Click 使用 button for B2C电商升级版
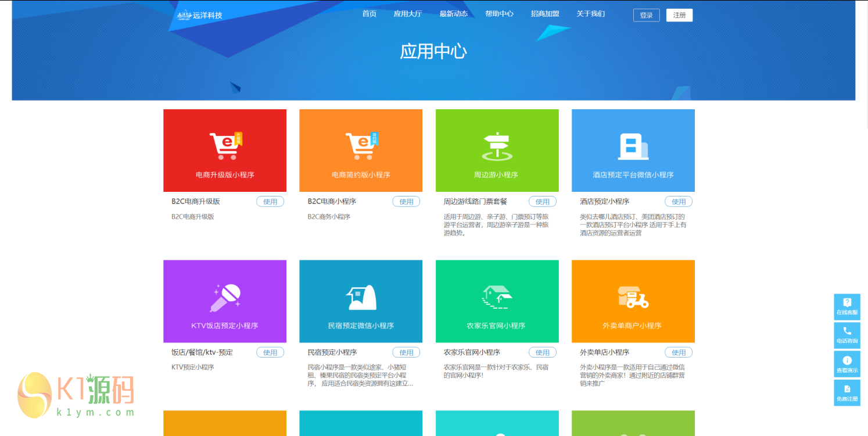This screenshot has height=436, width=868. (271, 202)
